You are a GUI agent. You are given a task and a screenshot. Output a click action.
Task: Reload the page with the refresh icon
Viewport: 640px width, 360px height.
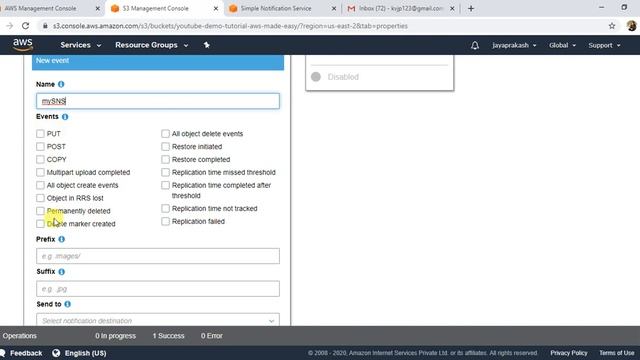tap(25, 26)
